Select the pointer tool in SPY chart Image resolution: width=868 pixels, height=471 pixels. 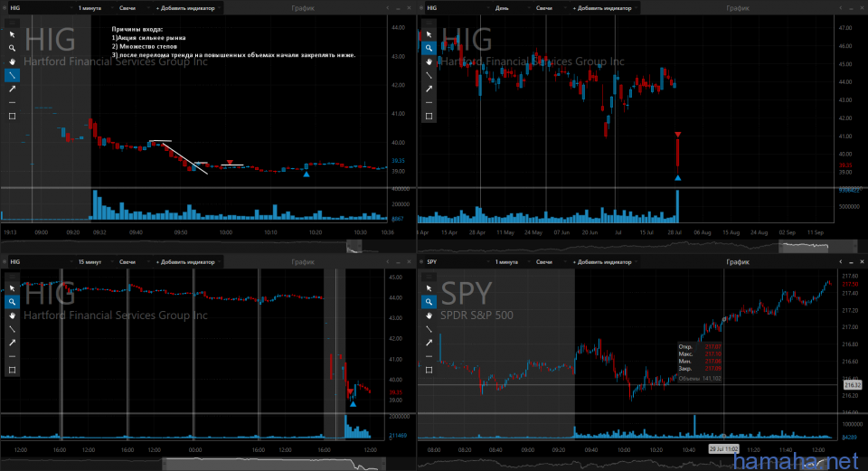(429, 288)
